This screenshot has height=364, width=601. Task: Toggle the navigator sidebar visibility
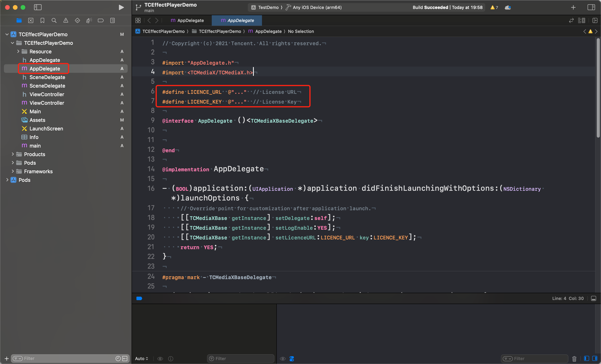38,7
